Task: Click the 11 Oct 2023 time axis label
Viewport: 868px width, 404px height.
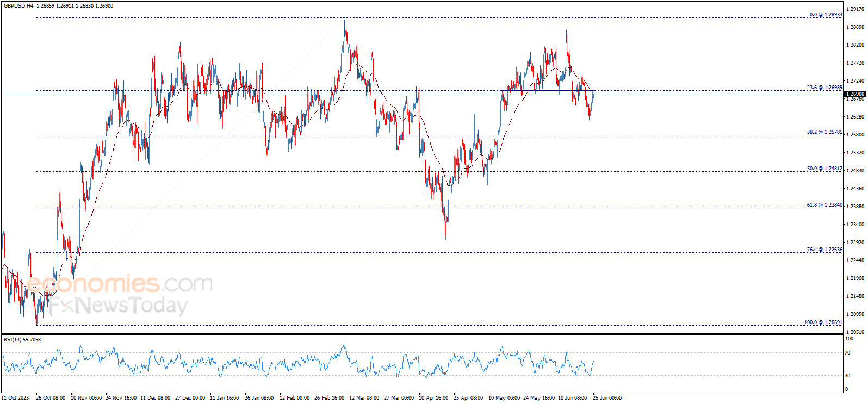Action: pos(15,398)
